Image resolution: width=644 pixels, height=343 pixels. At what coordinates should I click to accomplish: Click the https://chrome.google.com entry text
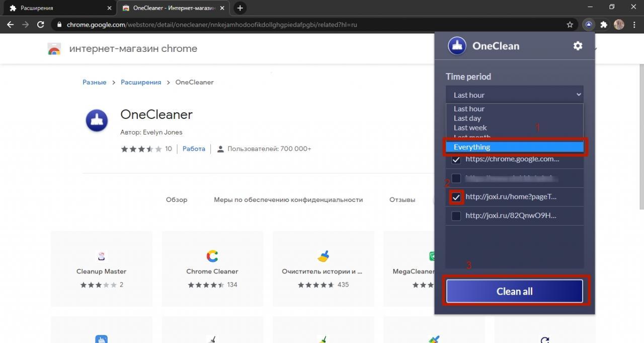[x=512, y=159]
